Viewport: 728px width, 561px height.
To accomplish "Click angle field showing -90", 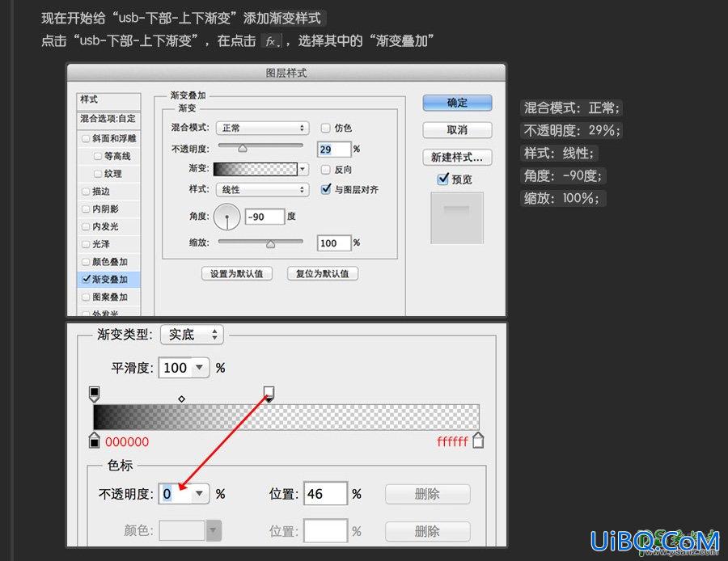I will click(x=265, y=217).
